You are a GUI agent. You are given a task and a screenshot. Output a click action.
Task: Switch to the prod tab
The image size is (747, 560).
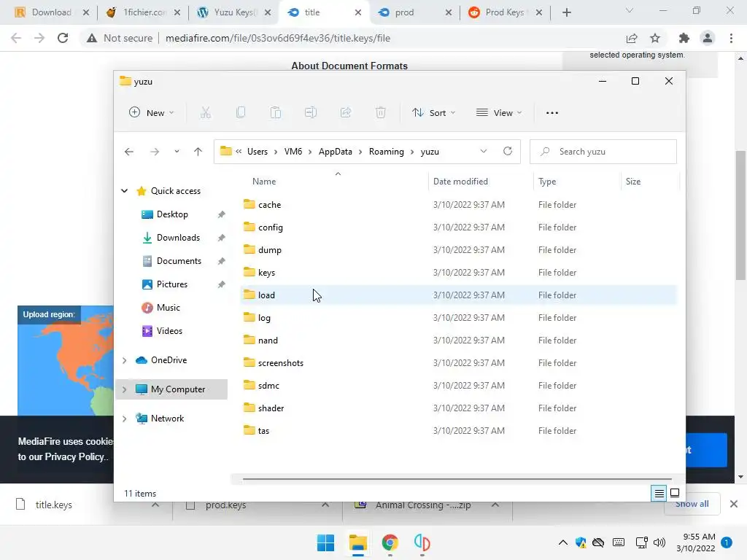(414, 12)
